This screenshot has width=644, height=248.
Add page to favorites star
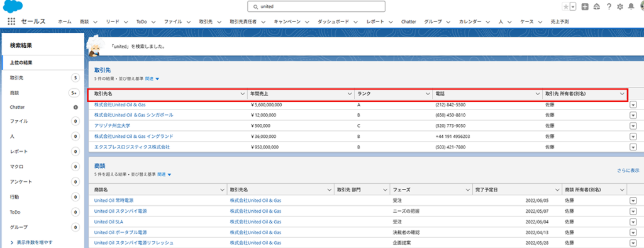click(565, 6)
